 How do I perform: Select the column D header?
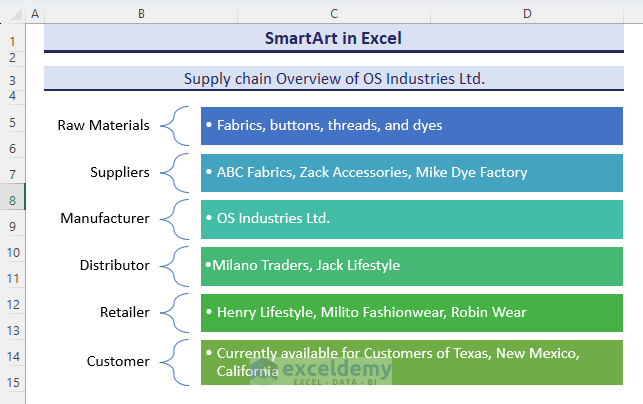(527, 14)
